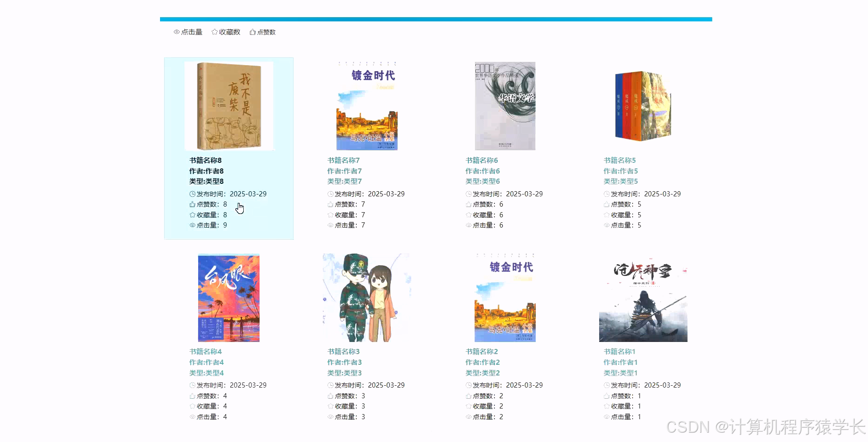868x442 pixels.
Task: Sort books by 收藏数 tab
Action: pyautogui.click(x=226, y=32)
